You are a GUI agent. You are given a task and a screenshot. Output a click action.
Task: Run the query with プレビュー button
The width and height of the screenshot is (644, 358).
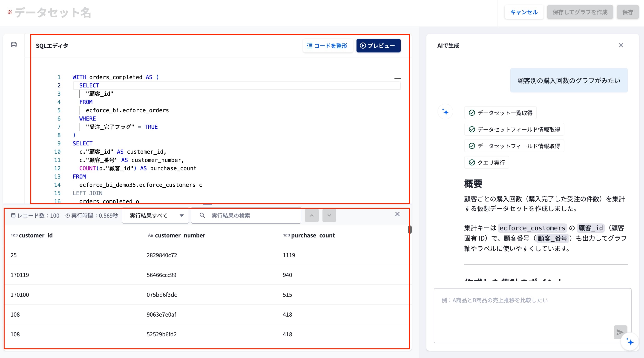(x=378, y=46)
